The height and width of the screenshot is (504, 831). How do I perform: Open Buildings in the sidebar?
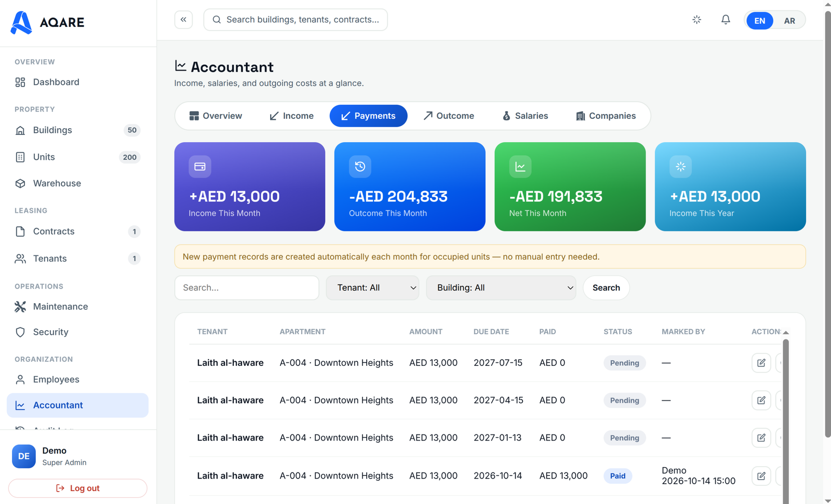pyautogui.click(x=77, y=130)
